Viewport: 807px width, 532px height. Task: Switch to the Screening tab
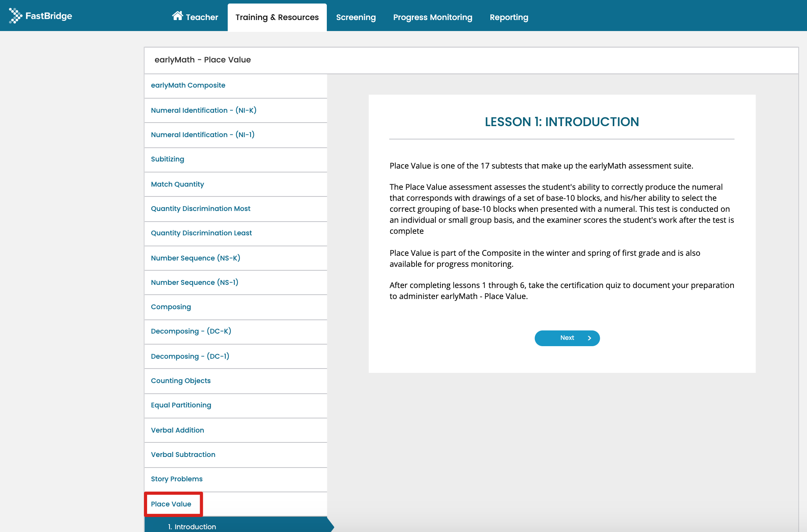point(356,17)
